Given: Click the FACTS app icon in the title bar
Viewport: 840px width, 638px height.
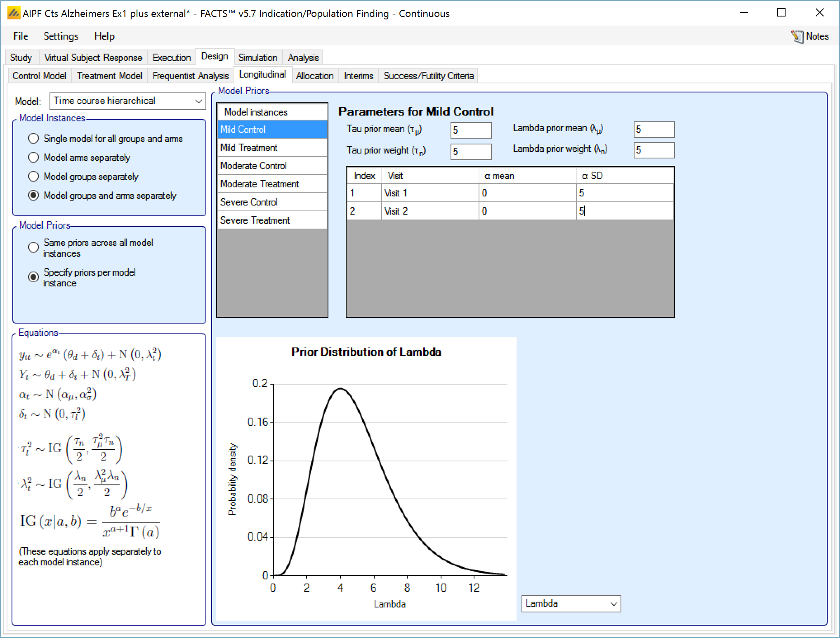Looking at the screenshot, I should tap(13, 13).
